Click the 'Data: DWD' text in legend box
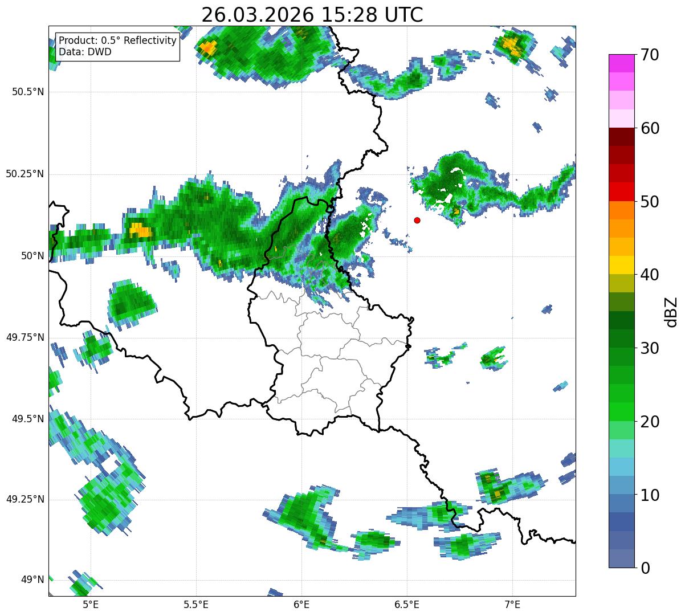Screen dimensions: 685x616 [x=85, y=52]
